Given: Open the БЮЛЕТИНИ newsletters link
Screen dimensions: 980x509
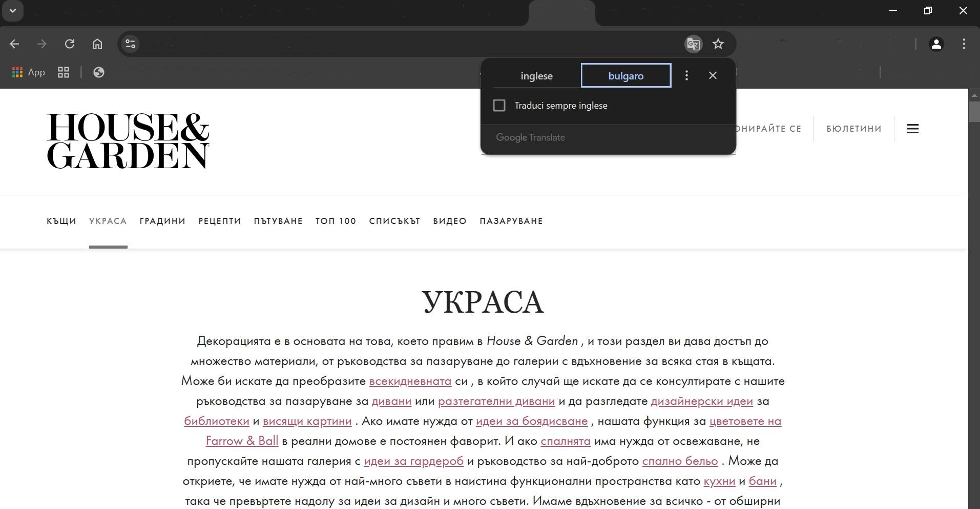Looking at the screenshot, I should click(853, 129).
